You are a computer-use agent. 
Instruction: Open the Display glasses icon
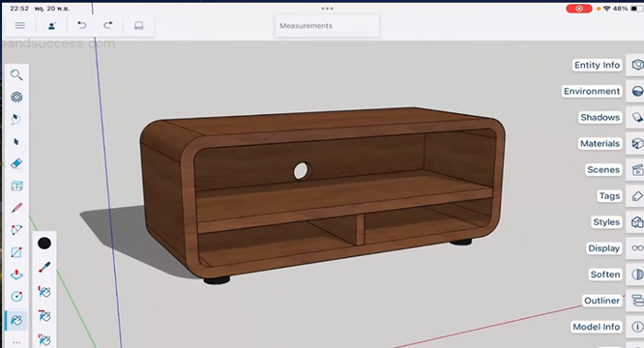(637, 248)
